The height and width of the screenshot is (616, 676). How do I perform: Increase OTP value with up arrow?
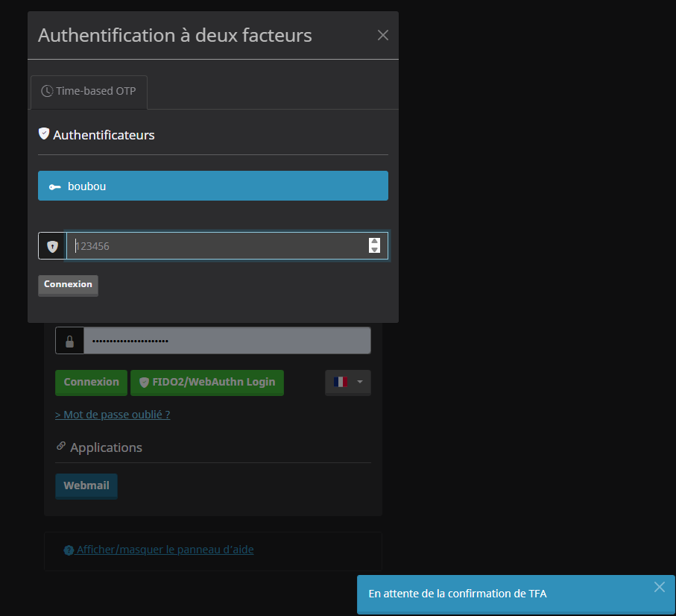374,241
